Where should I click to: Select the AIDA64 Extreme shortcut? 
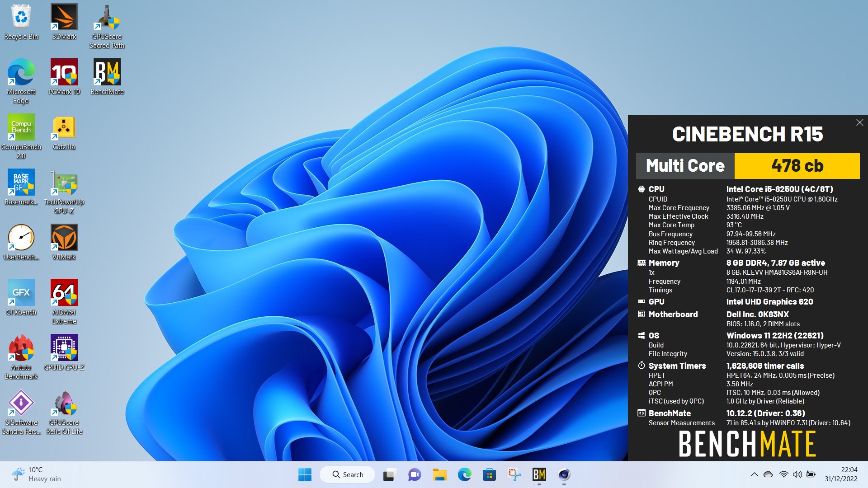coord(64,302)
